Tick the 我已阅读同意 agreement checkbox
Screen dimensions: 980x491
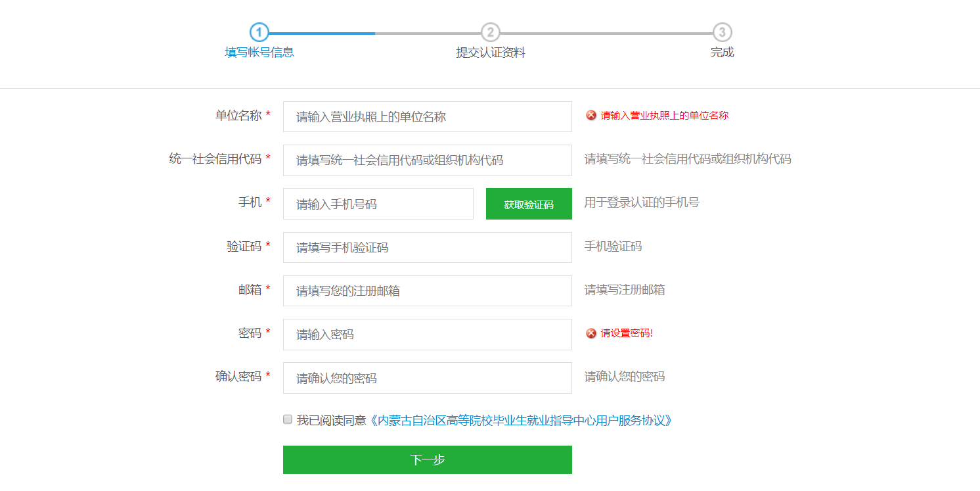tap(288, 419)
